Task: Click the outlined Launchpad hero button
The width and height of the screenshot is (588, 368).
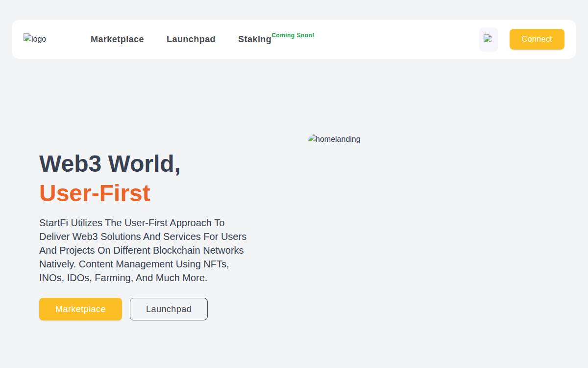Action: coord(169,309)
